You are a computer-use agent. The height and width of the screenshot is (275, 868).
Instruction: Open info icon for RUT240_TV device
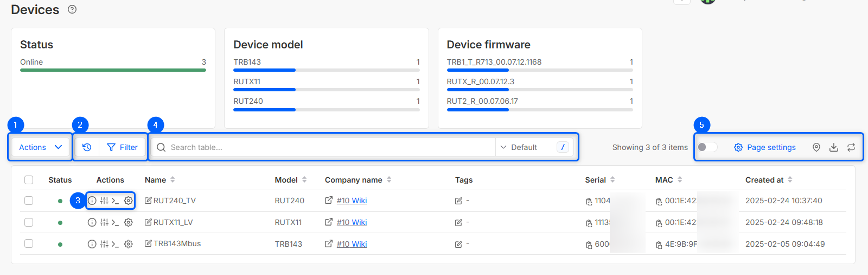point(92,201)
